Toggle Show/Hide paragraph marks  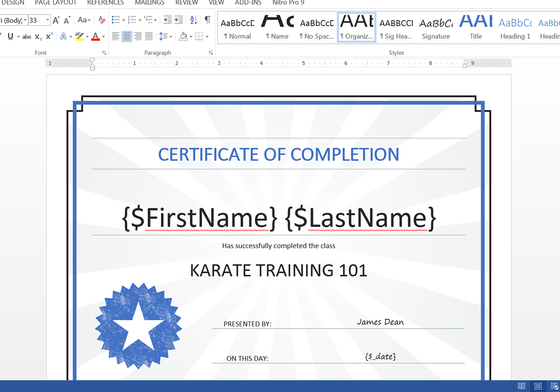click(208, 20)
